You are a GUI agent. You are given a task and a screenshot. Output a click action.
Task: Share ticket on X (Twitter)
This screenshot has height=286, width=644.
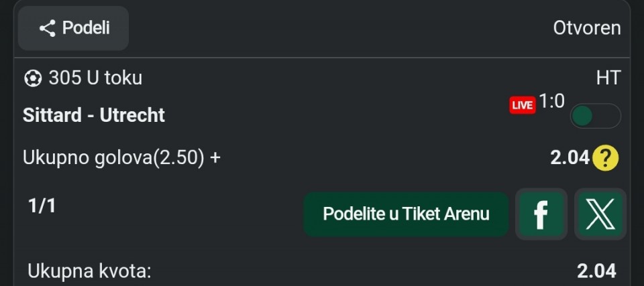point(600,214)
